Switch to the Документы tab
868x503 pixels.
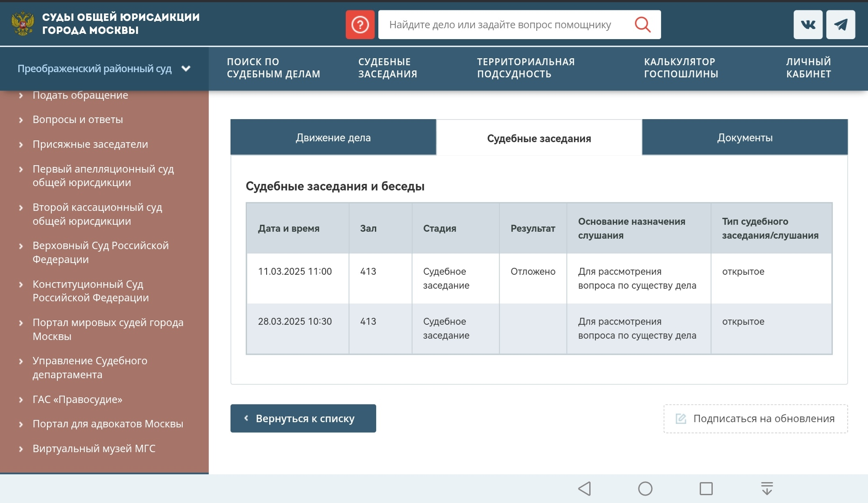745,137
